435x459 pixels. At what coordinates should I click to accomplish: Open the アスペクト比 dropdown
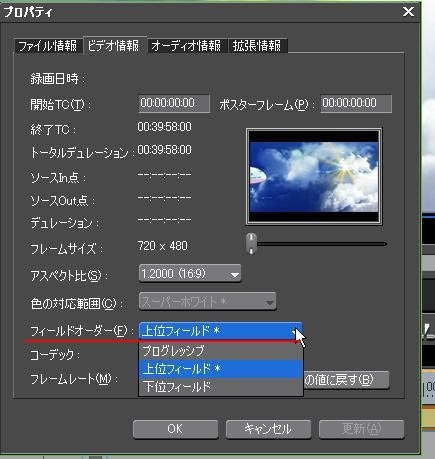[190, 274]
